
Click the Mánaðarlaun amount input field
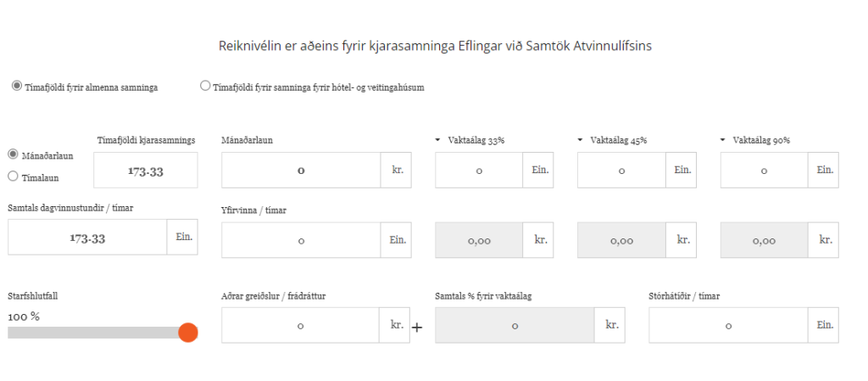301,171
